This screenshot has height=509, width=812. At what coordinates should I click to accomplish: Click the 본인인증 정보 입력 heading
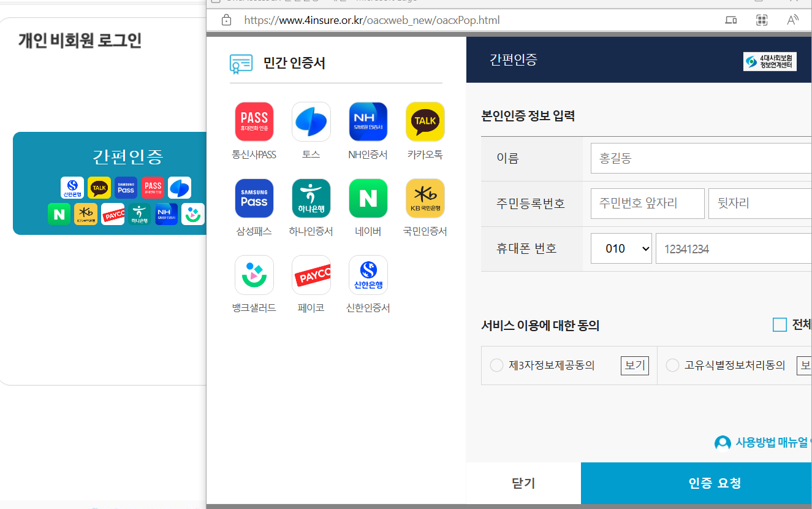coord(528,116)
